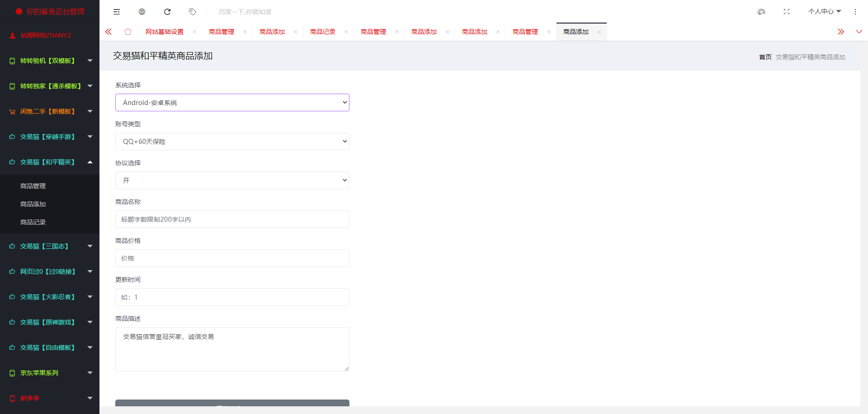This screenshot has width=868, height=414.
Task: Collapse 交易猫【和平精英】 menu
Action: [x=90, y=162]
